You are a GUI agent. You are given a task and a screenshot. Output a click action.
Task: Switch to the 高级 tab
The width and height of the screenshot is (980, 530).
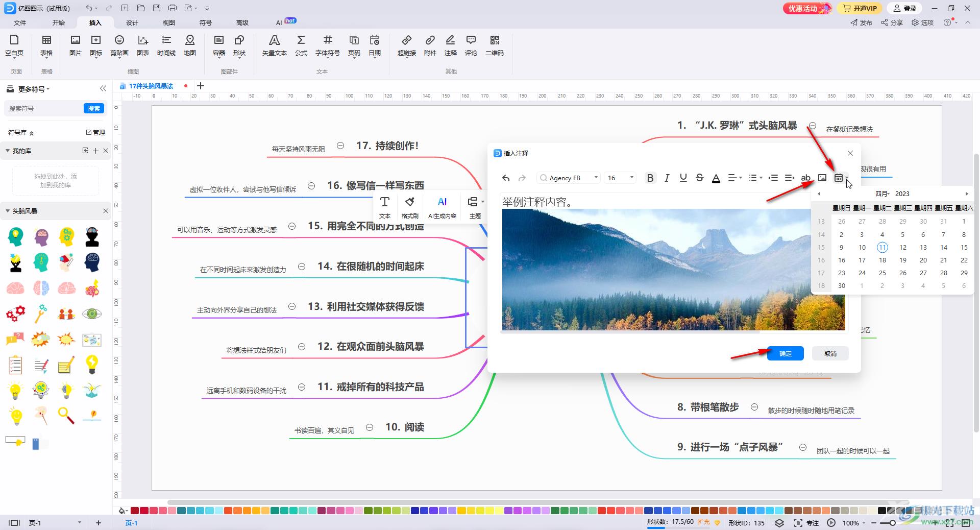242,22
